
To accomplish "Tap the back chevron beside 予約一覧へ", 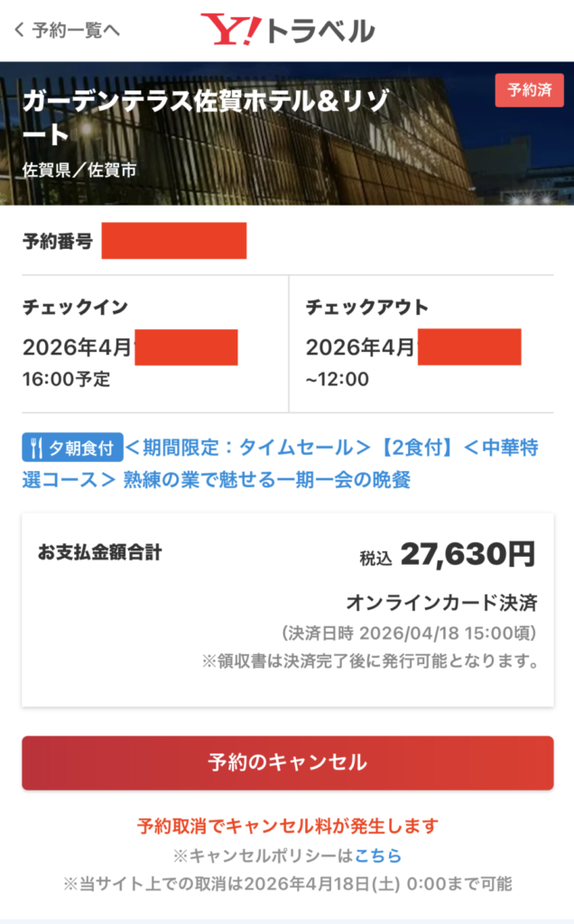I will pos(20,30).
